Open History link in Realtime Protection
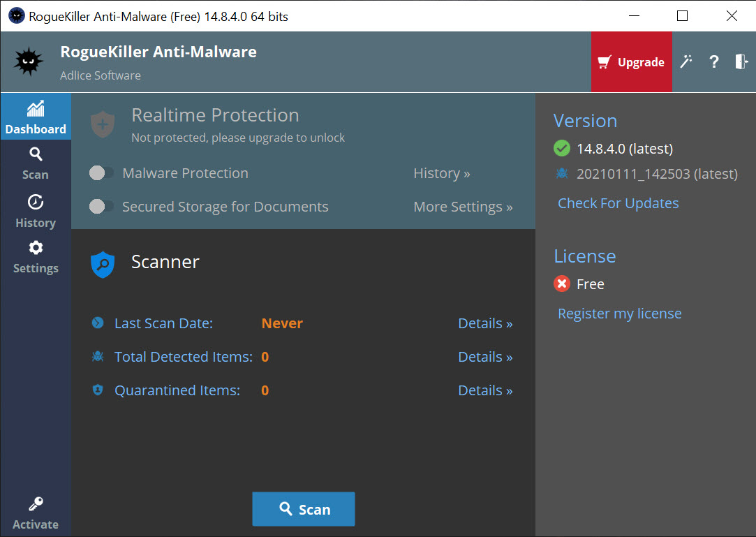 (x=441, y=173)
